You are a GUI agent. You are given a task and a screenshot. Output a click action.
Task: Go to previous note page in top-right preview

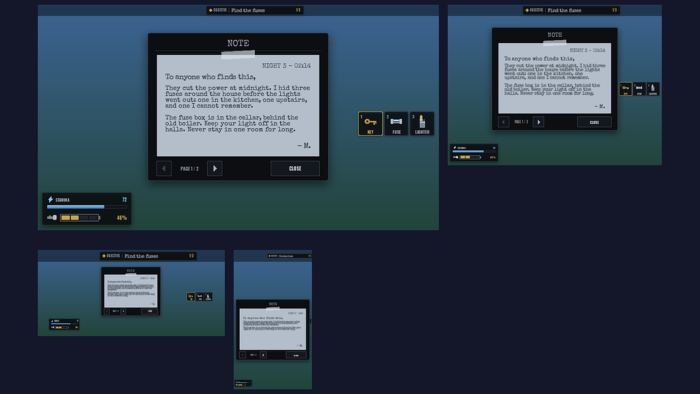504,122
